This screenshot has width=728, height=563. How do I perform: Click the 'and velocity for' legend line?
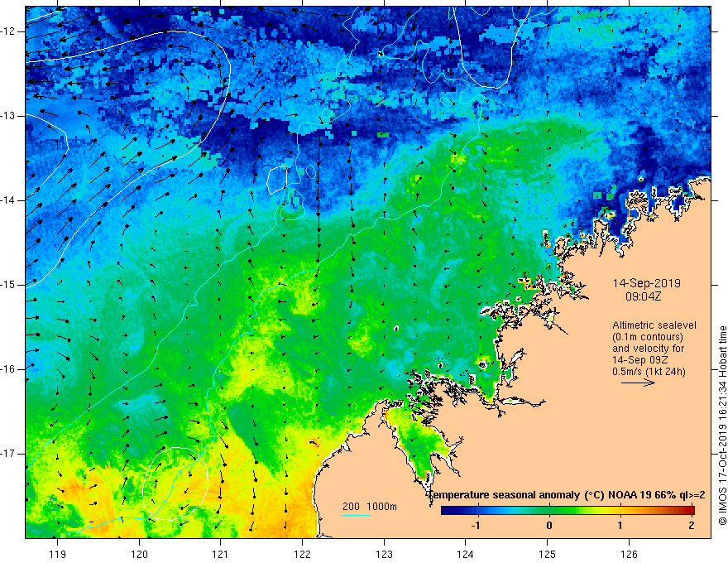(x=648, y=349)
